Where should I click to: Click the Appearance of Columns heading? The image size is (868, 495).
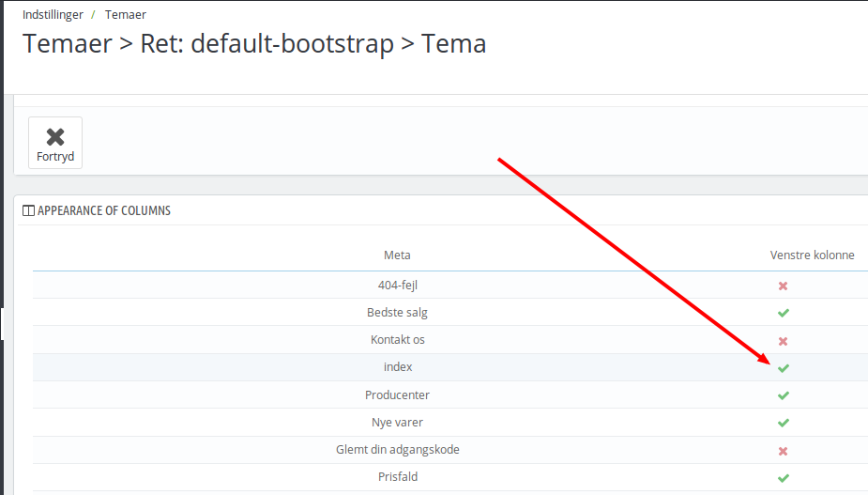104,210
